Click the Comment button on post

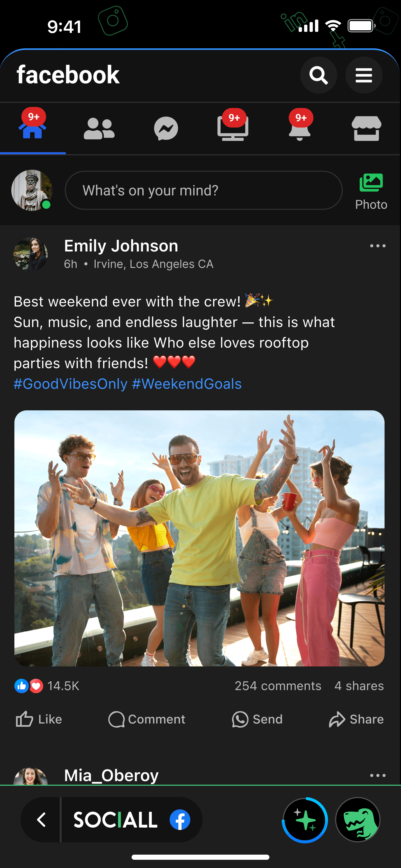pos(147,719)
